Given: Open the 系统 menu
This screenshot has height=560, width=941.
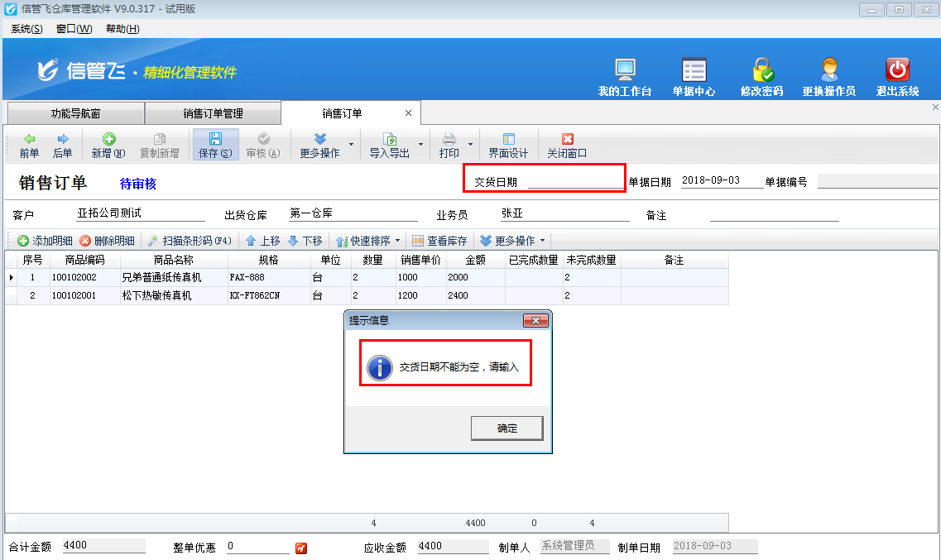Looking at the screenshot, I should pos(25,28).
